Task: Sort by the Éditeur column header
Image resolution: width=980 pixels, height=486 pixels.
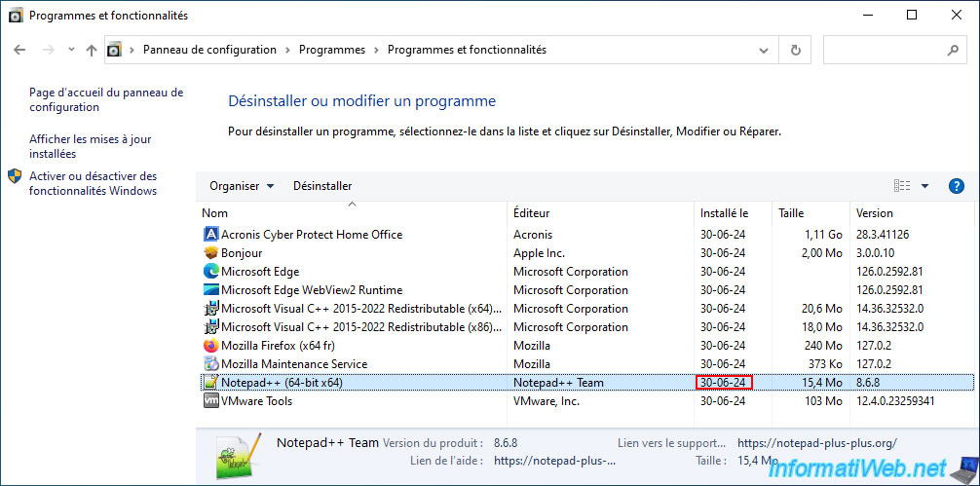Action: (601, 213)
